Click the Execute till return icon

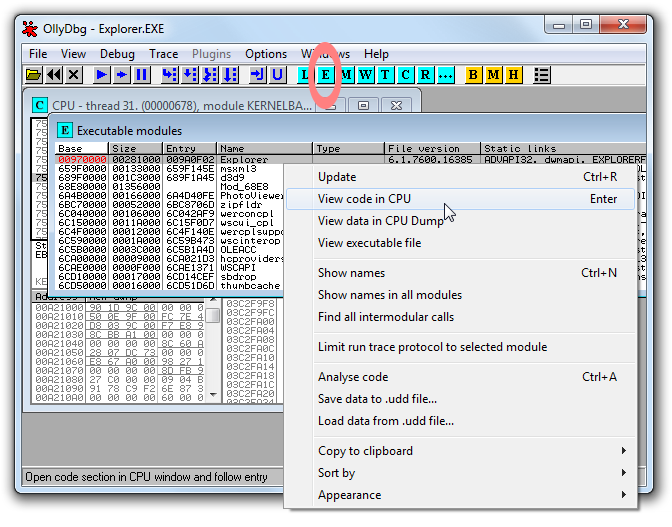[x=258, y=75]
